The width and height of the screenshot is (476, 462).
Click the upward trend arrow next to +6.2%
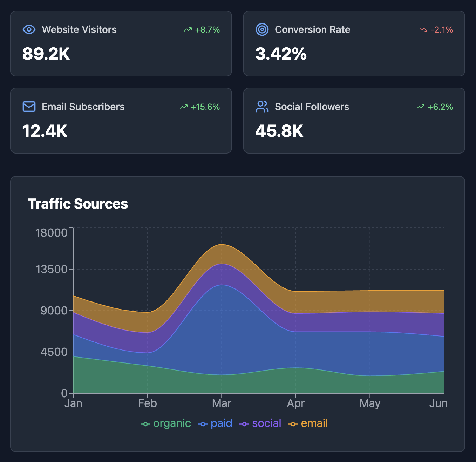pyautogui.click(x=421, y=107)
